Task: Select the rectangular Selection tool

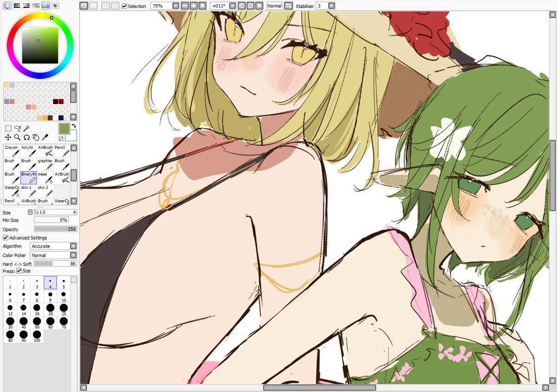Action: point(8,128)
